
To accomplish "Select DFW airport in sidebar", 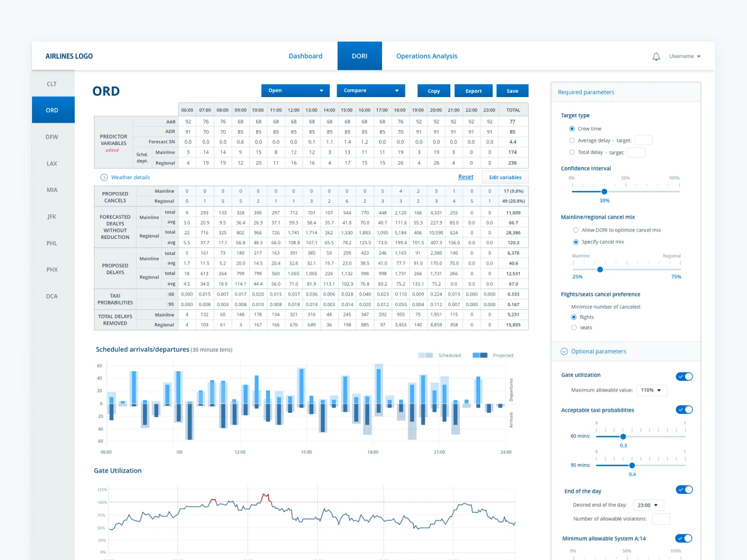I will pyautogui.click(x=52, y=137).
